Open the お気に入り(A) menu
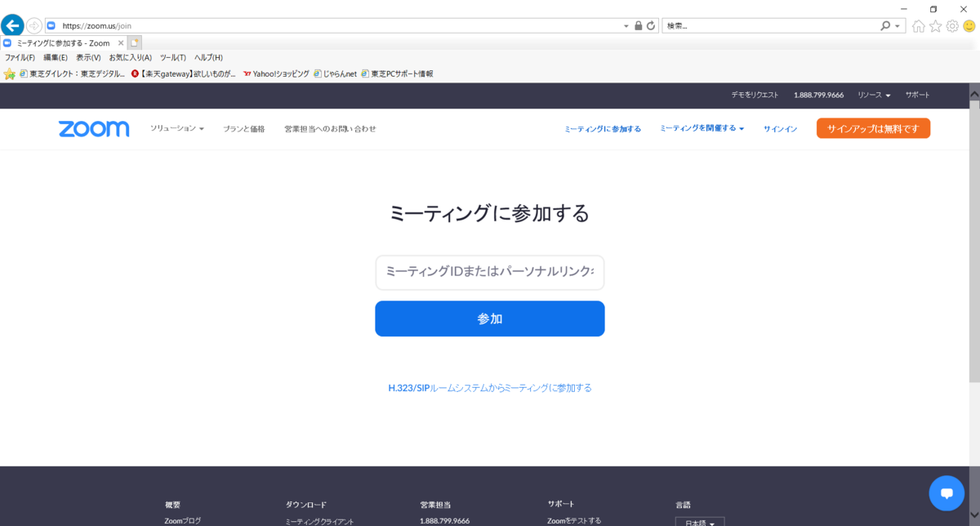980x526 pixels. [131, 58]
